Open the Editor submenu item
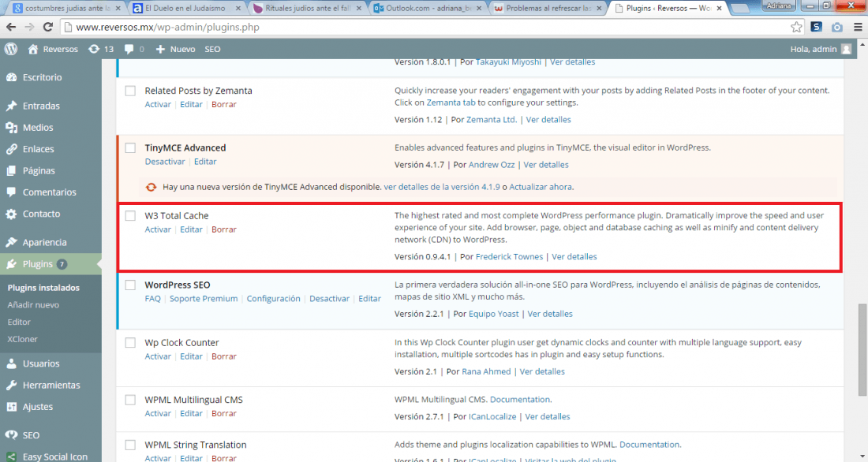Image resolution: width=868 pixels, height=462 pixels. (x=19, y=322)
